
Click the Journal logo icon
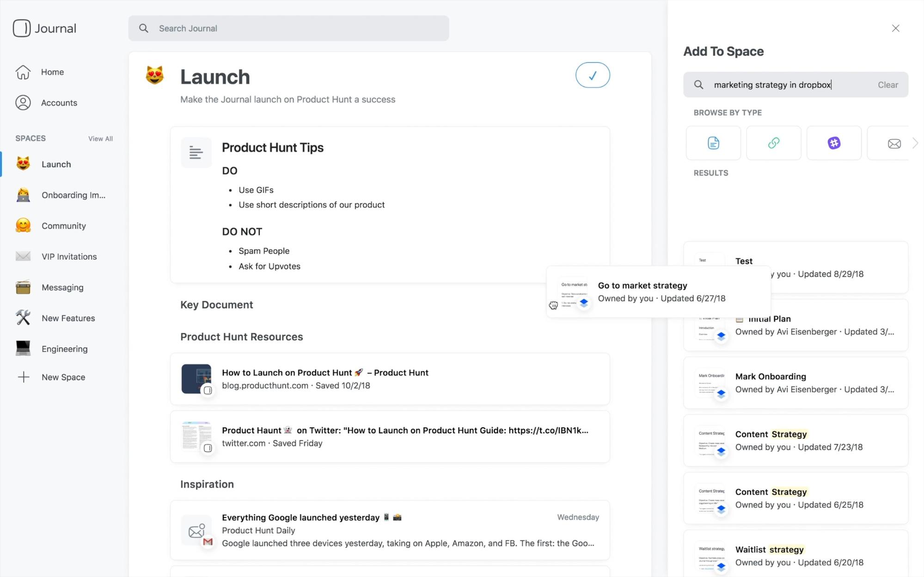(x=21, y=28)
